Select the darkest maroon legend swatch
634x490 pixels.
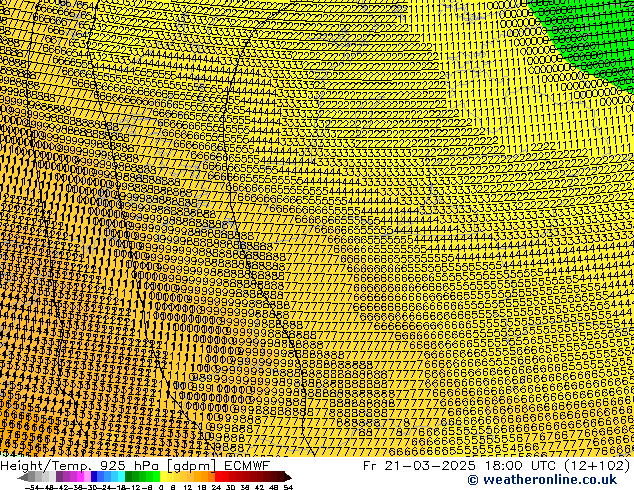click(281, 476)
